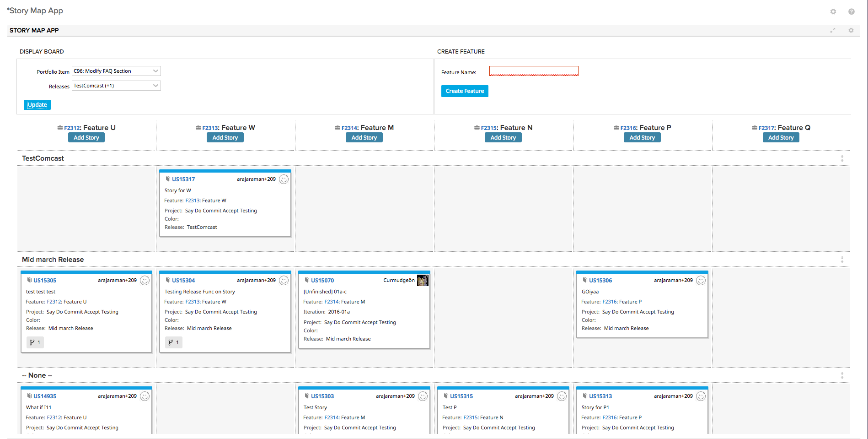Click the Update button
Image resolution: width=868 pixels, height=439 pixels.
(x=37, y=105)
